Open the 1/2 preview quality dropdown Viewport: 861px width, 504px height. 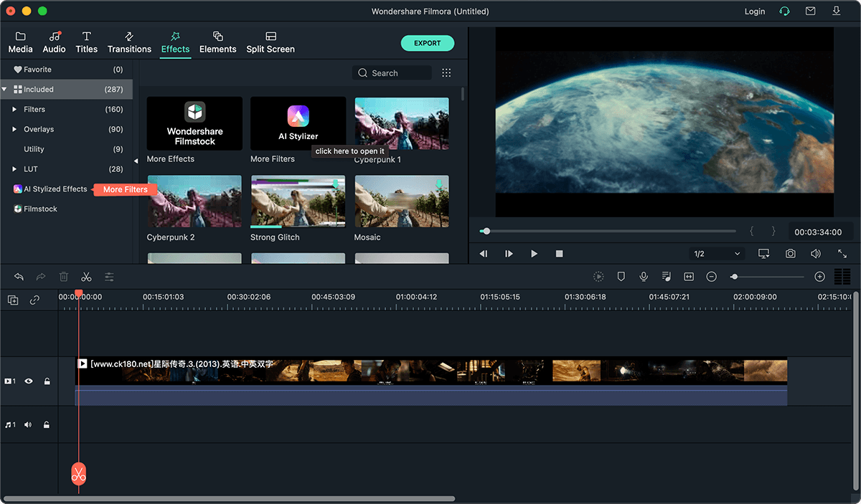pos(717,254)
